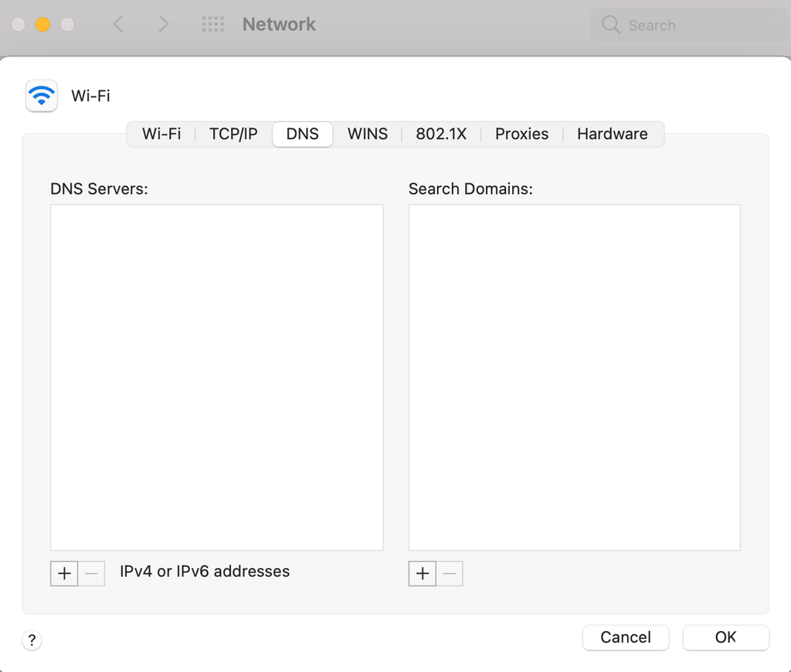Image resolution: width=791 pixels, height=672 pixels.
Task: Click the back navigation arrow
Action: pos(117,24)
